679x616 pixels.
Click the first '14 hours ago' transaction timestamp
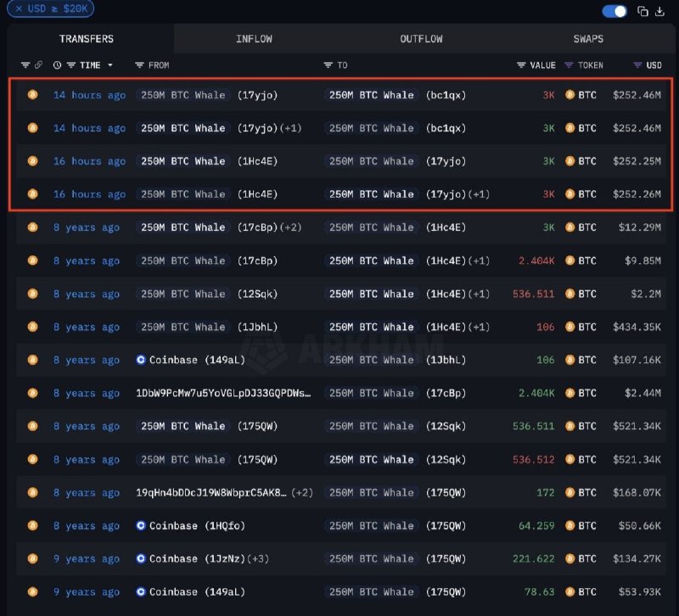[90, 95]
